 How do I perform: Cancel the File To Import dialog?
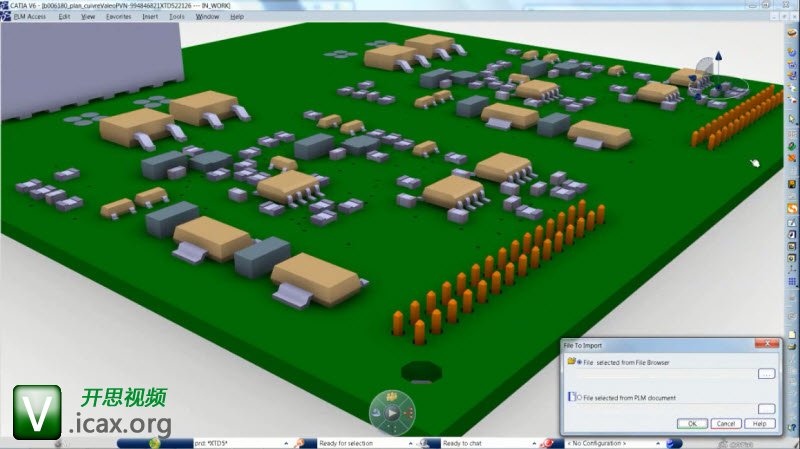(x=726, y=423)
